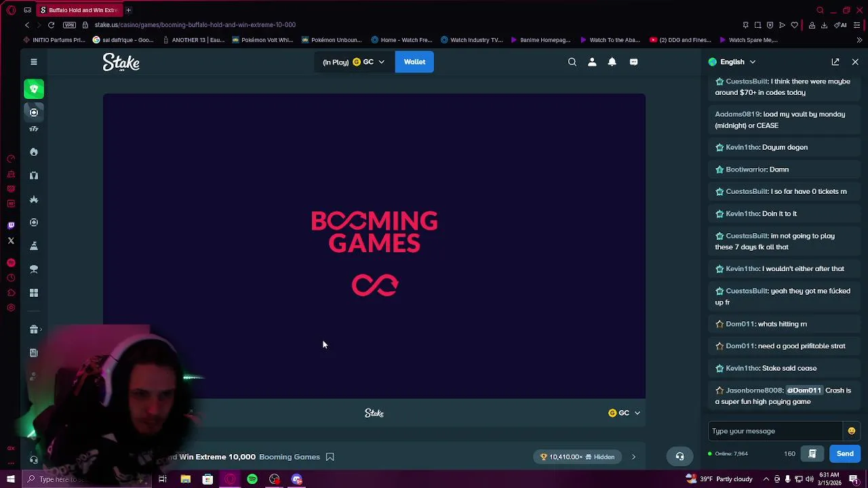Open the 39°F Partly cloudy weather widget
Viewport: 868px width, 488px height.
click(720, 479)
